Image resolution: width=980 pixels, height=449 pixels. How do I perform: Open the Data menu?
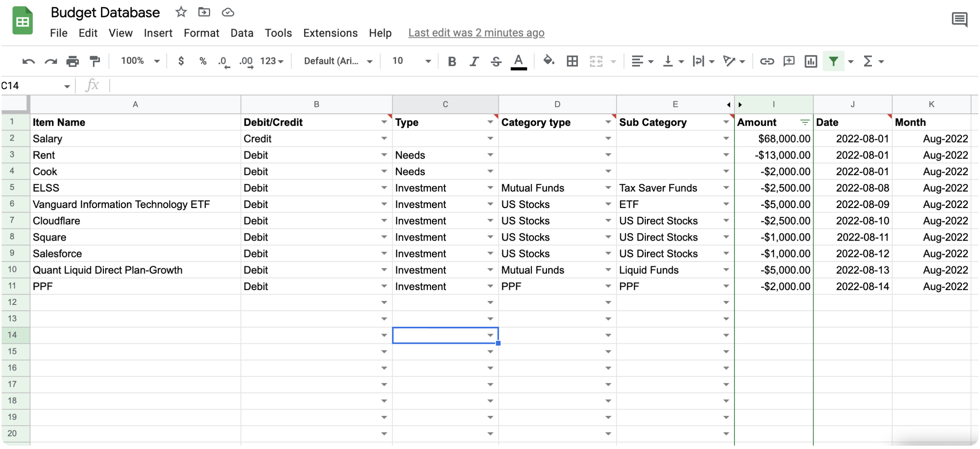tap(242, 33)
